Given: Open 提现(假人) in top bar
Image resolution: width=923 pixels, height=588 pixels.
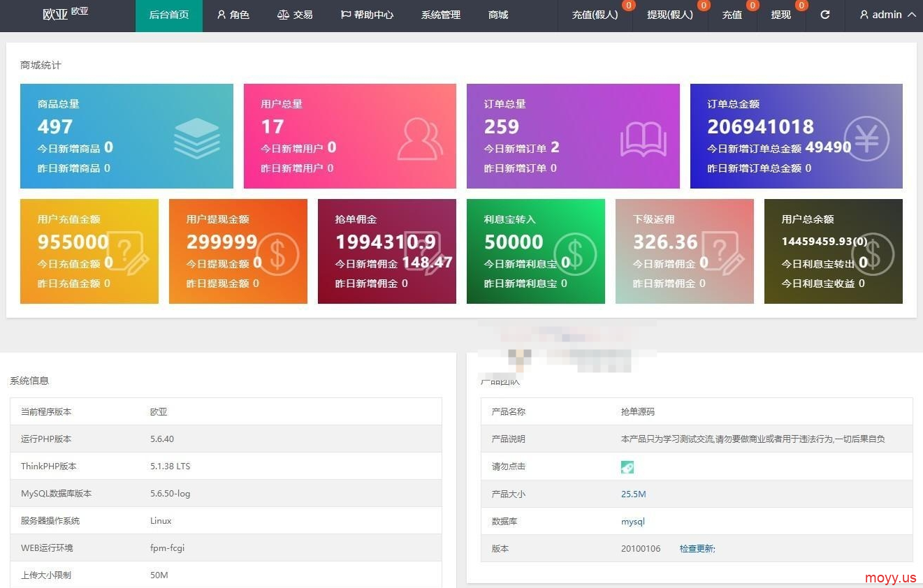Looking at the screenshot, I should pos(670,15).
